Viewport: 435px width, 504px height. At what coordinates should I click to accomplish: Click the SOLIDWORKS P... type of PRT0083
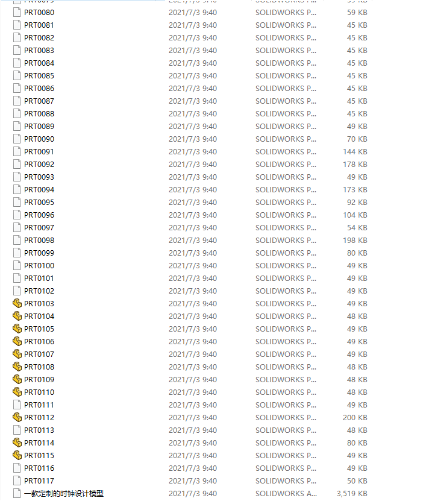pyautogui.click(x=286, y=51)
